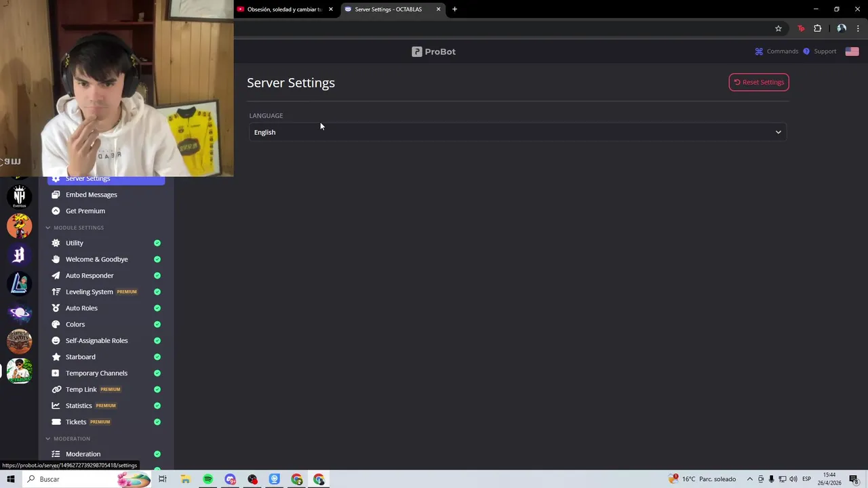Click the Moderation list icon
This screenshot has width=868, height=488.
click(56, 454)
